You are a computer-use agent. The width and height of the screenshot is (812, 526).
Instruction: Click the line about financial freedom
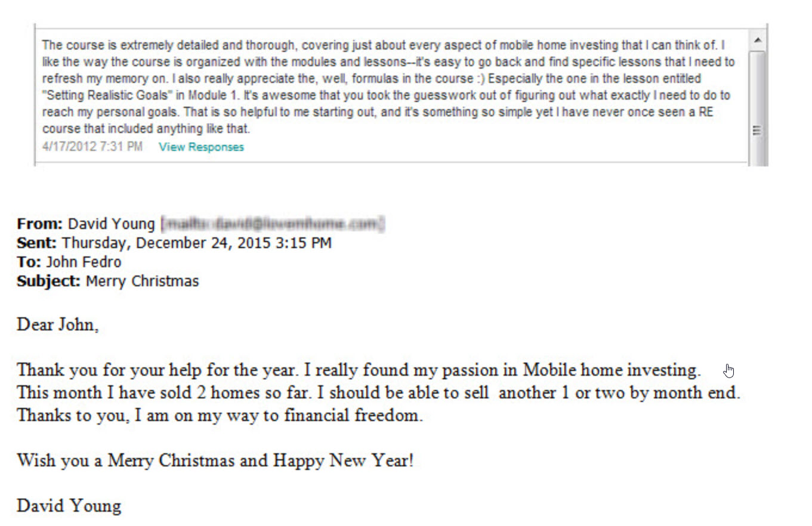220,416
